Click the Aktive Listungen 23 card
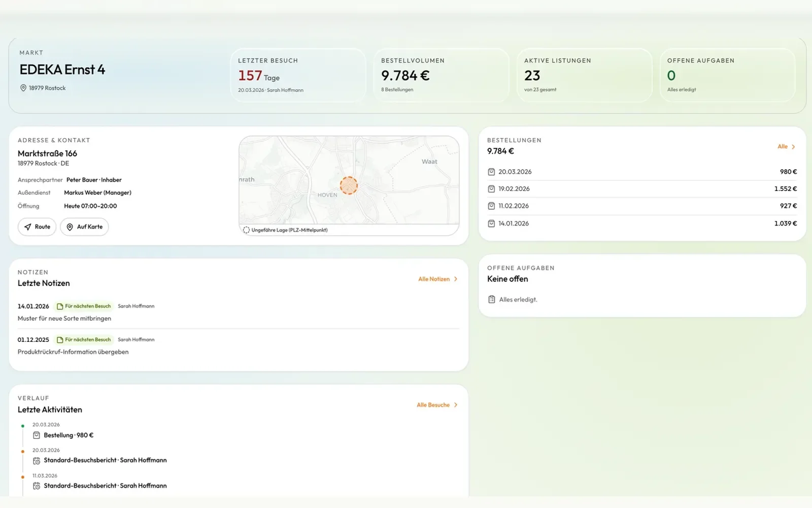Image resolution: width=812 pixels, height=508 pixels. click(584, 75)
